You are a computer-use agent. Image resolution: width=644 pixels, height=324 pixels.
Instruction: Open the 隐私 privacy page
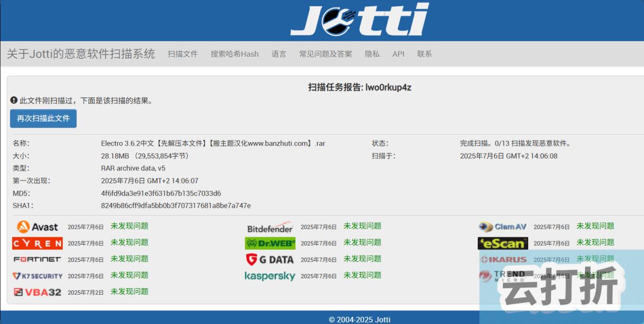click(372, 54)
